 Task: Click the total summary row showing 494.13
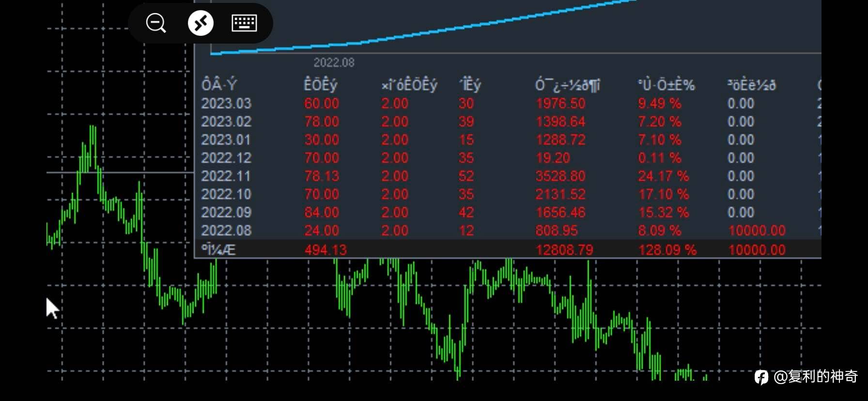click(x=508, y=249)
